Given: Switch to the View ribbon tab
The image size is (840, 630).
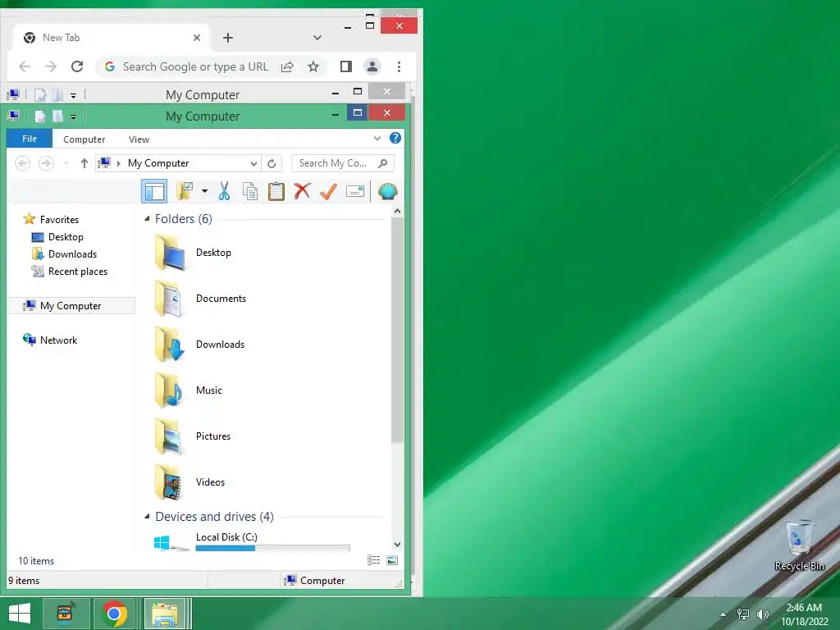Looking at the screenshot, I should [x=139, y=139].
